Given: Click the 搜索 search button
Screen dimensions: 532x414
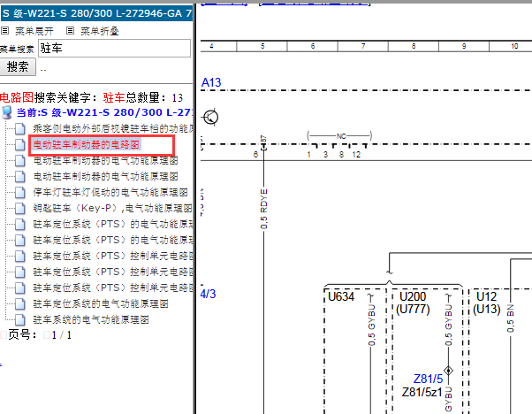Looking at the screenshot, I should coord(18,66).
